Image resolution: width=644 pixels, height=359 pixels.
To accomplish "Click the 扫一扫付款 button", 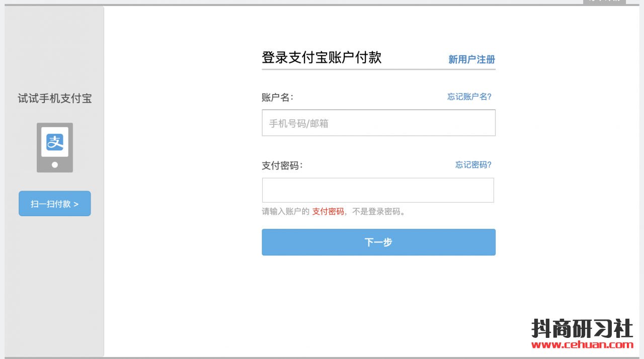I will [x=55, y=204].
